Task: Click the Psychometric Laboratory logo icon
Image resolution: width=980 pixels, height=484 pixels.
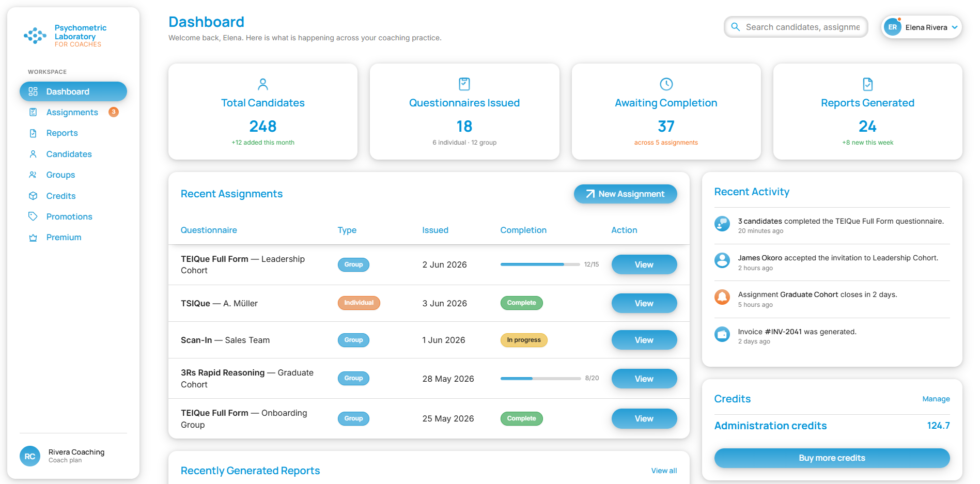Action: coord(35,36)
